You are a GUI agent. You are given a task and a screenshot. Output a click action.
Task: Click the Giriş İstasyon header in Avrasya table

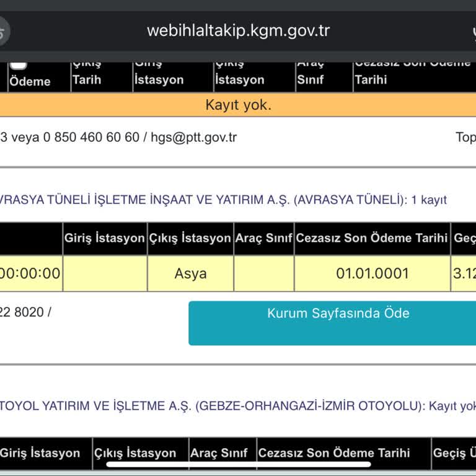tap(104, 239)
